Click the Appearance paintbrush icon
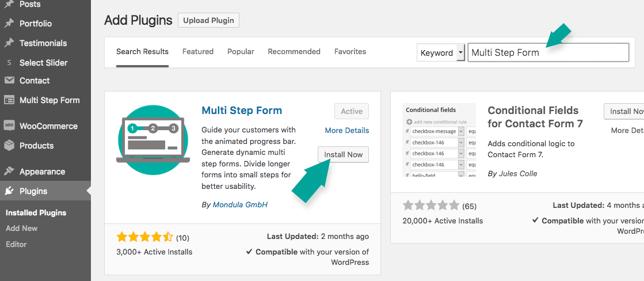The width and height of the screenshot is (644, 281). click(9, 172)
